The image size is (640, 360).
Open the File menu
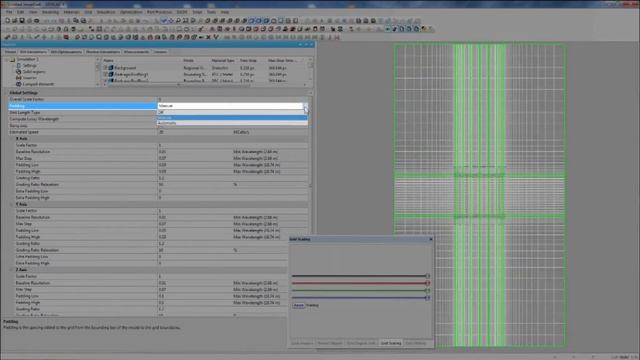[9, 12]
